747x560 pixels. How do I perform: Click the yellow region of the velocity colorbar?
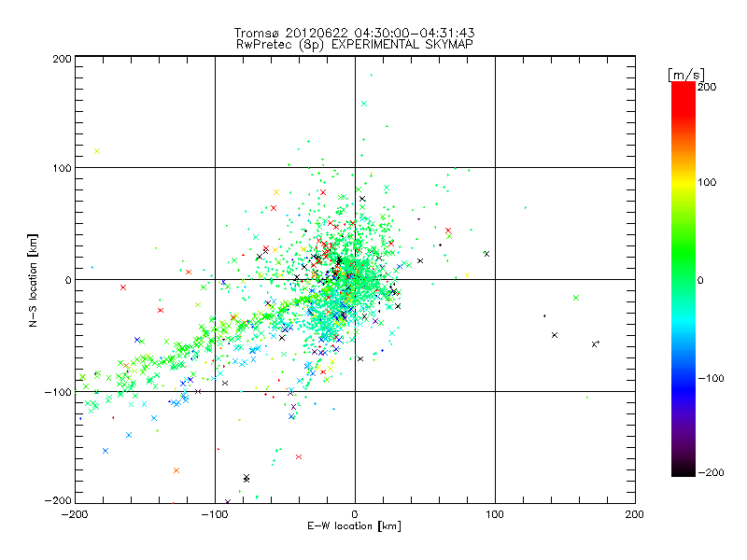pyautogui.click(x=684, y=183)
